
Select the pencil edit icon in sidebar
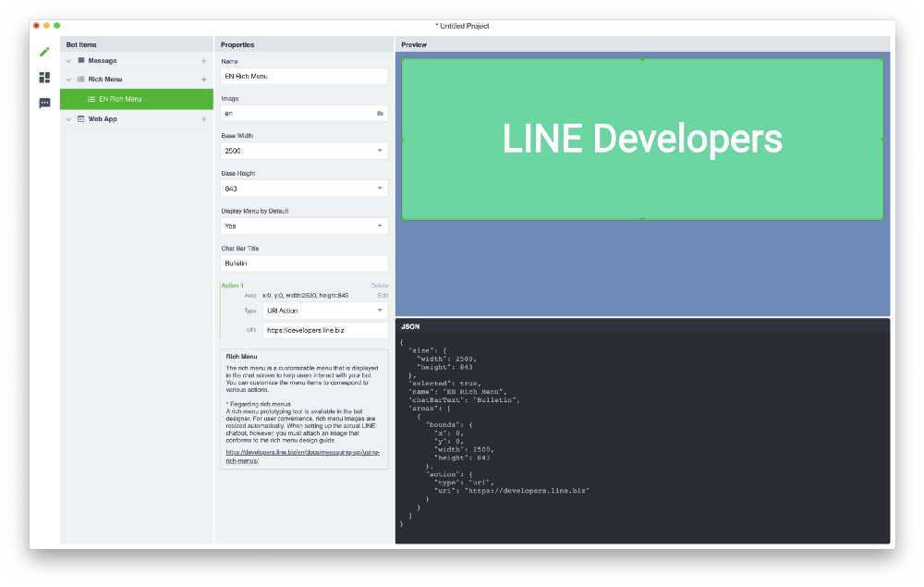coord(44,52)
